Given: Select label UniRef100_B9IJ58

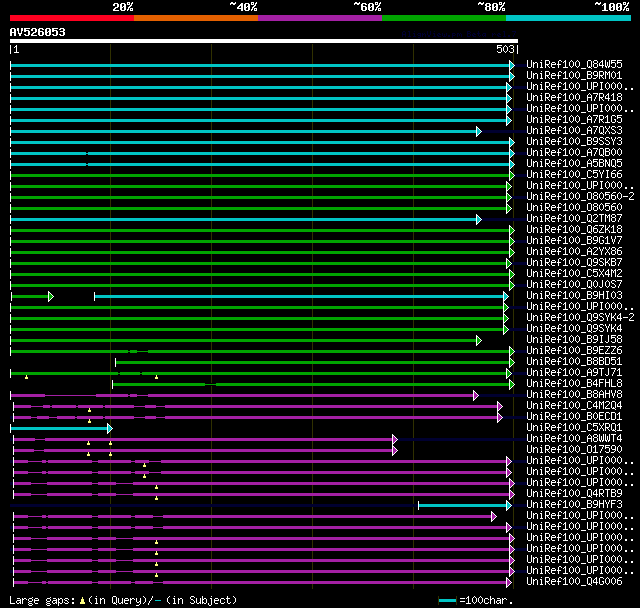Looking at the screenshot, I should pyautogui.click(x=574, y=340).
